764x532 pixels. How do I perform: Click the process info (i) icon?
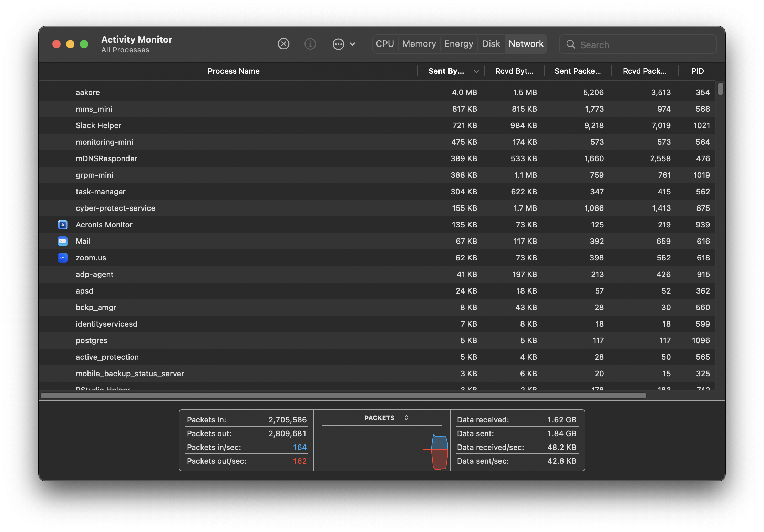click(310, 44)
